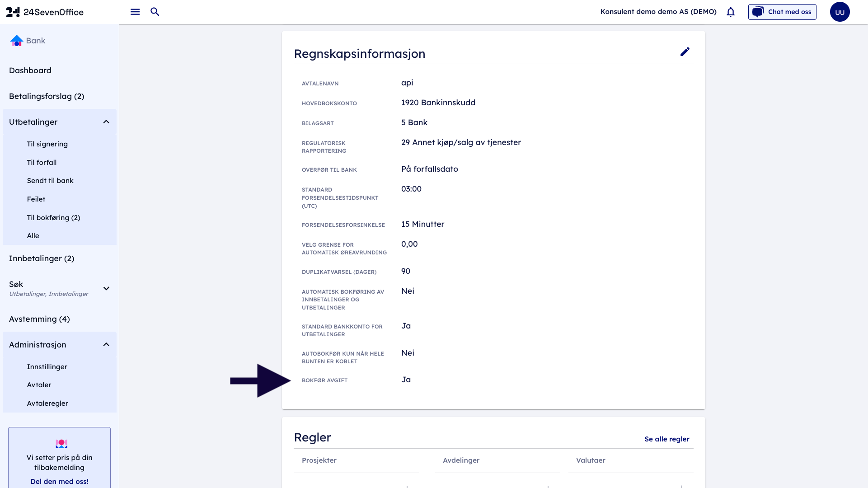Collapse the Administrasjon section
This screenshot has height=488, width=868.
coord(106,345)
